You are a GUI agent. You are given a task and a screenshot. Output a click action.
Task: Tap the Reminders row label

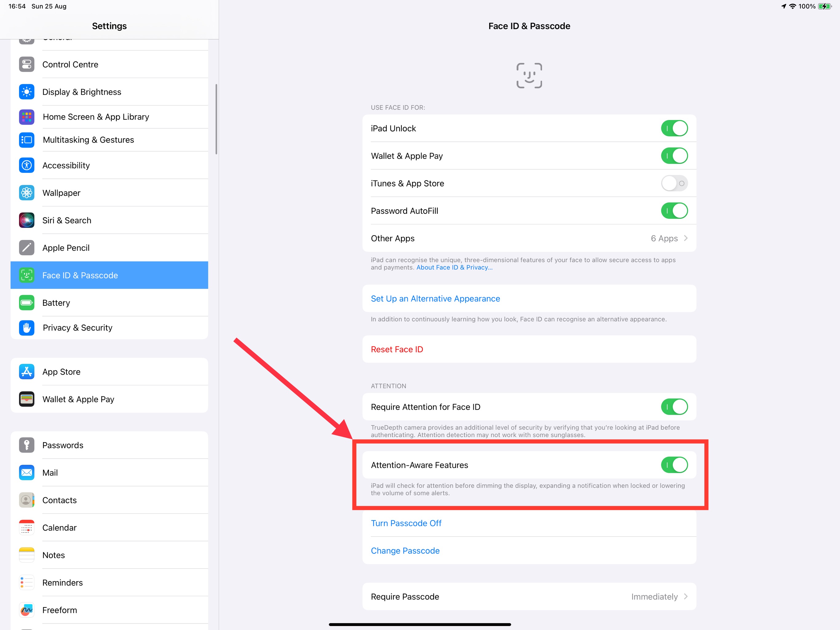point(62,583)
